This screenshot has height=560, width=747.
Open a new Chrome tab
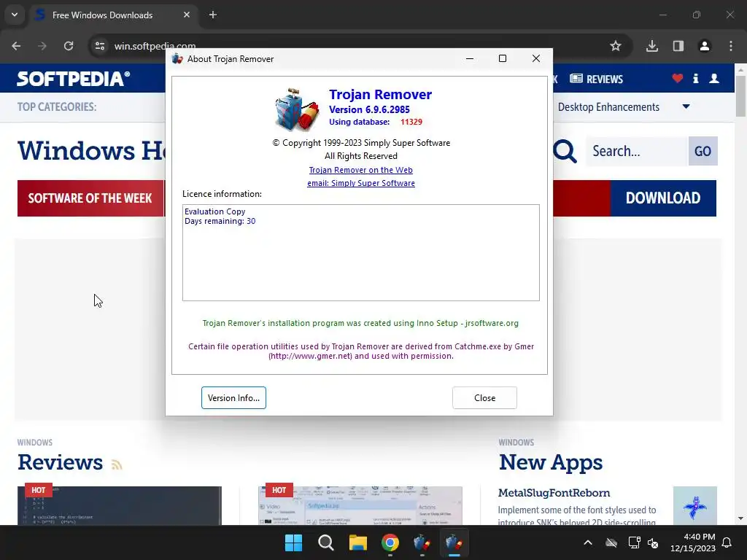[213, 15]
